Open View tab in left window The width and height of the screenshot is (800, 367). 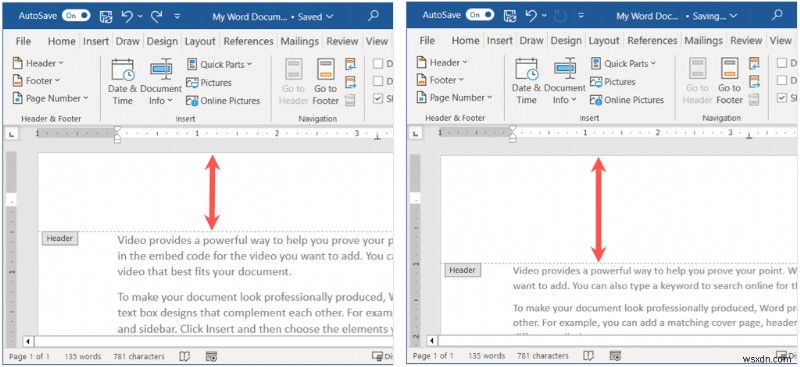pos(377,41)
